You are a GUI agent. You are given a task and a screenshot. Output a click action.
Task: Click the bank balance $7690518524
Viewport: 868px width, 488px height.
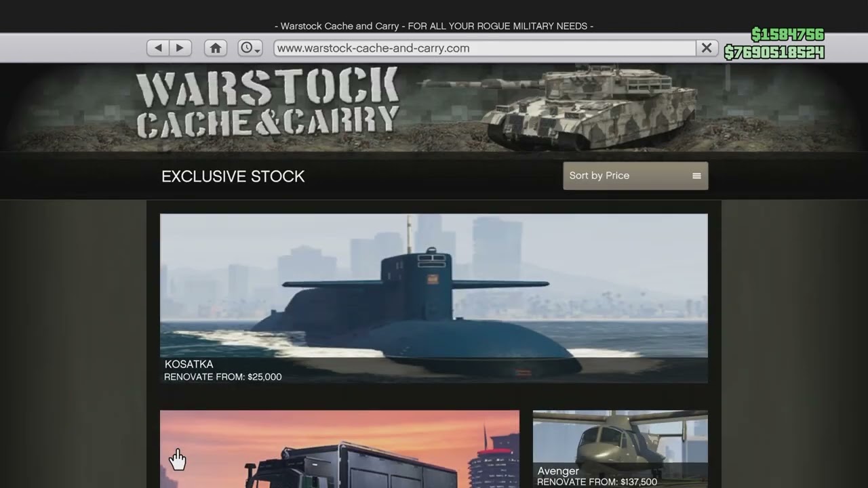(774, 52)
